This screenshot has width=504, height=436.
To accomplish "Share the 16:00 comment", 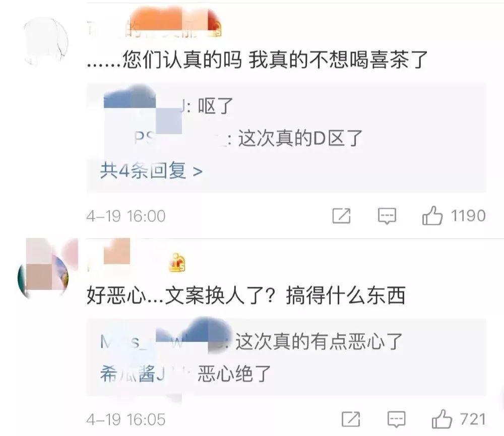I will point(341,216).
